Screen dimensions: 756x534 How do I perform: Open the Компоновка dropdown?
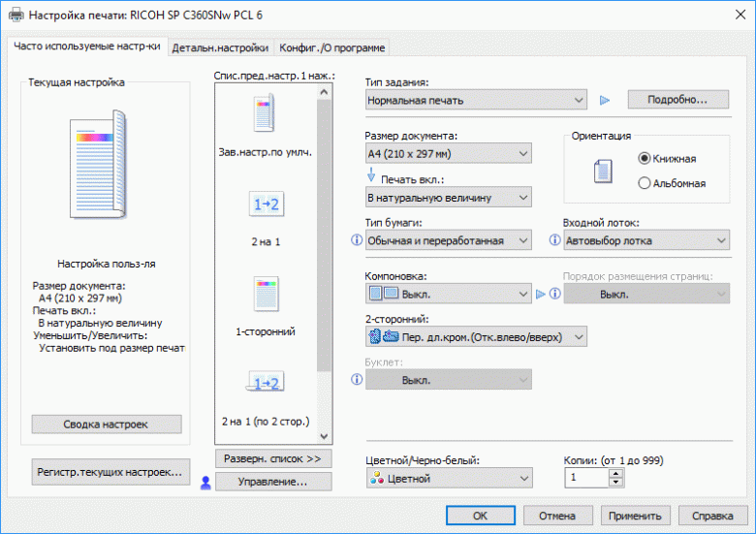click(449, 294)
